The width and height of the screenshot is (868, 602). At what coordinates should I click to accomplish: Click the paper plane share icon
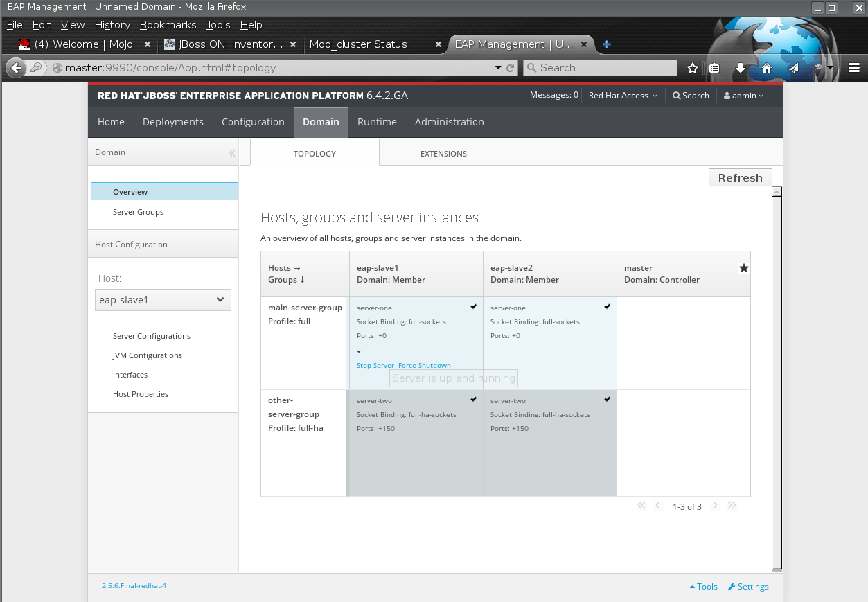[x=794, y=68]
